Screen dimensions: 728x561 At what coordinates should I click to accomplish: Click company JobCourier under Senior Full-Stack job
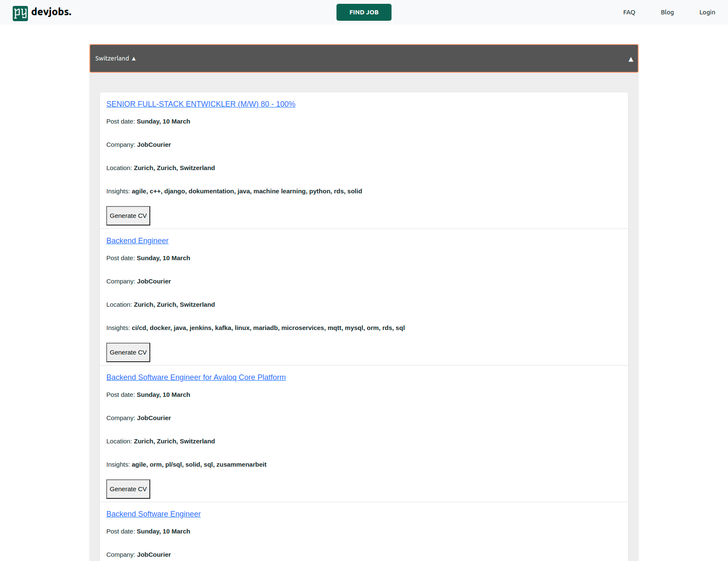click(x=154, y=145)
